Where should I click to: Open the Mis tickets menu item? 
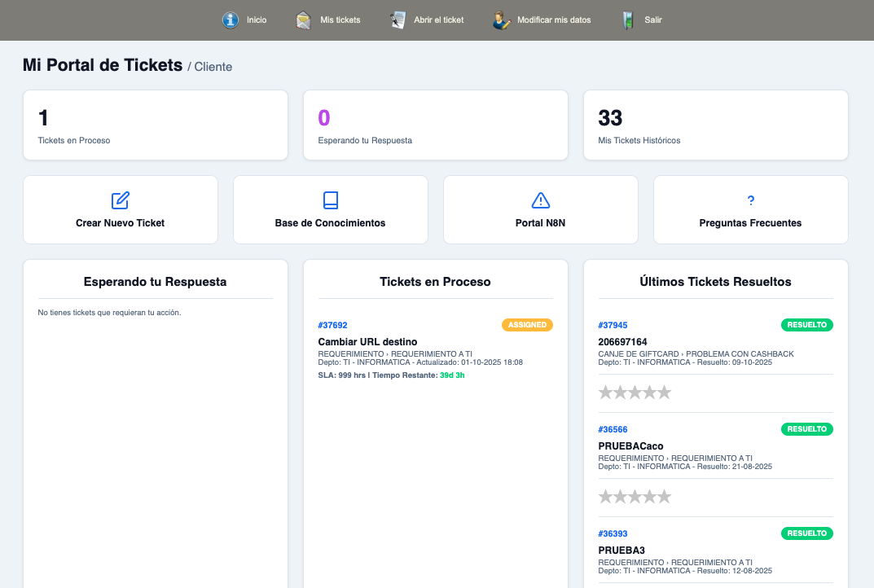pyautogui.click(x=340, y=20)
